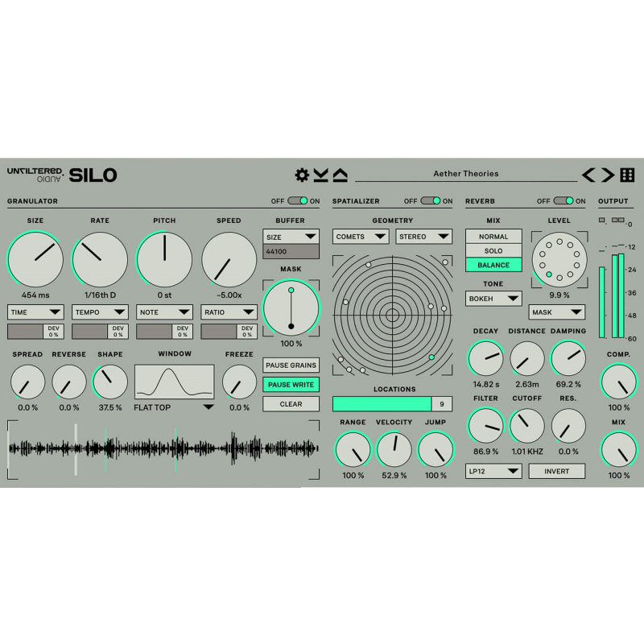The image size is (644, 644).
Task: Open the preset browser grid icon
Action: (x=627, y=175)
